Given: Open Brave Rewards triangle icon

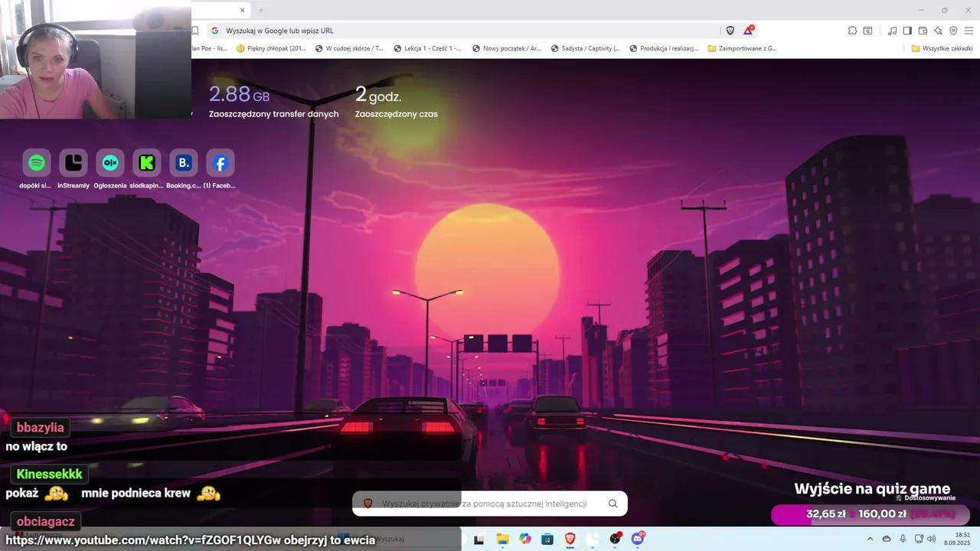Looking at the screenshot, I should (x=748, y=31).
